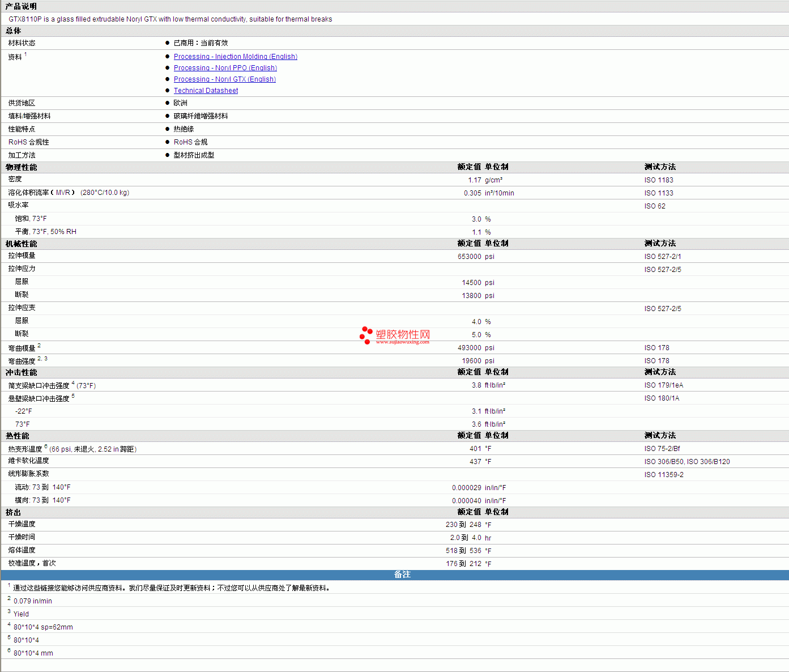Click the 玻璃纤维增强材料 filler value
789x672 pixels.
[x=201, y=116]
